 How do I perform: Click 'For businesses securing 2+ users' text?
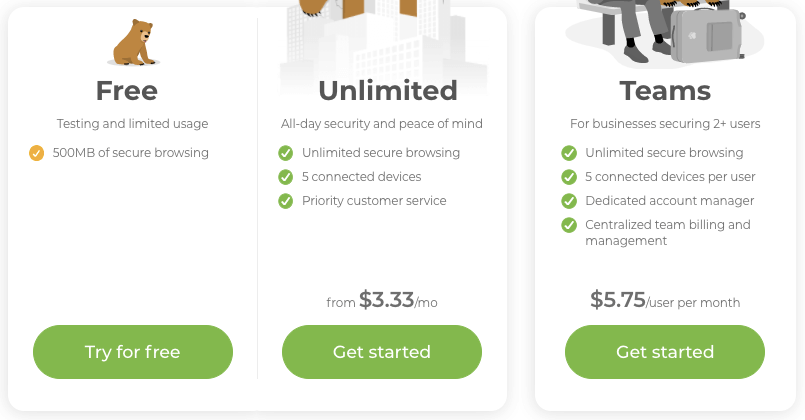click(665, 124)
